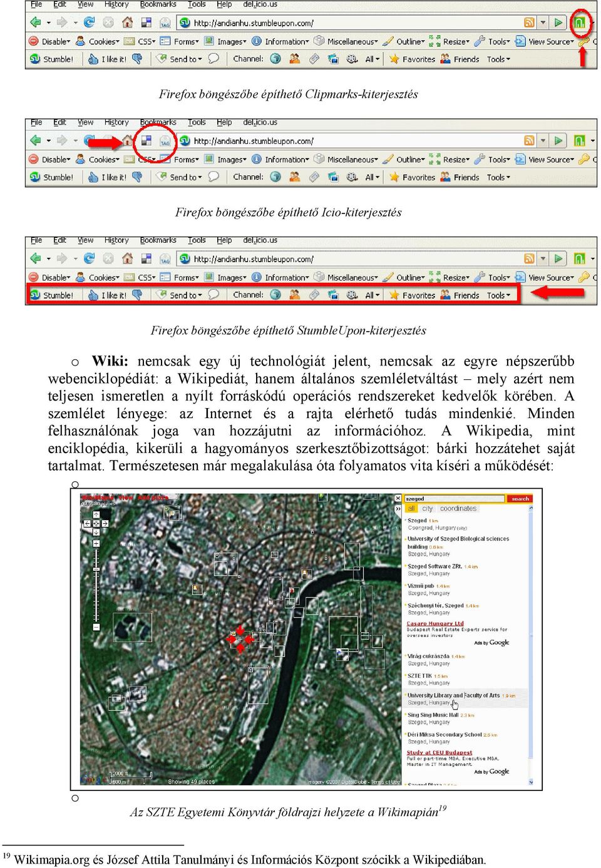The image size is (601, 868).
Task: Pan the Wikimapia map right with the arrow
Action: point(105,523)
